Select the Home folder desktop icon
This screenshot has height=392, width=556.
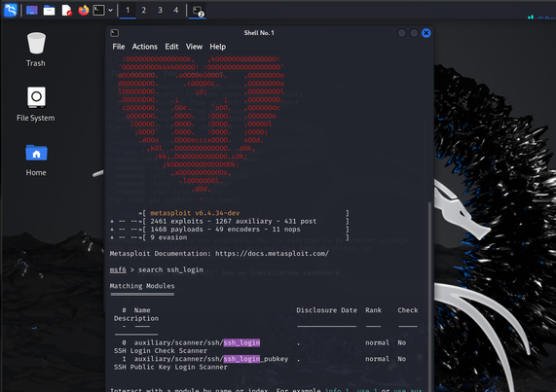click(36, 160)
